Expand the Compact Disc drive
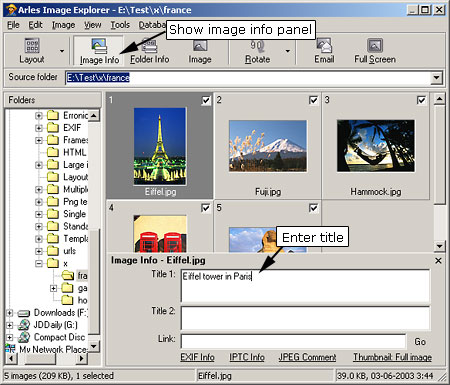The image size is (450, 385). 9,338
